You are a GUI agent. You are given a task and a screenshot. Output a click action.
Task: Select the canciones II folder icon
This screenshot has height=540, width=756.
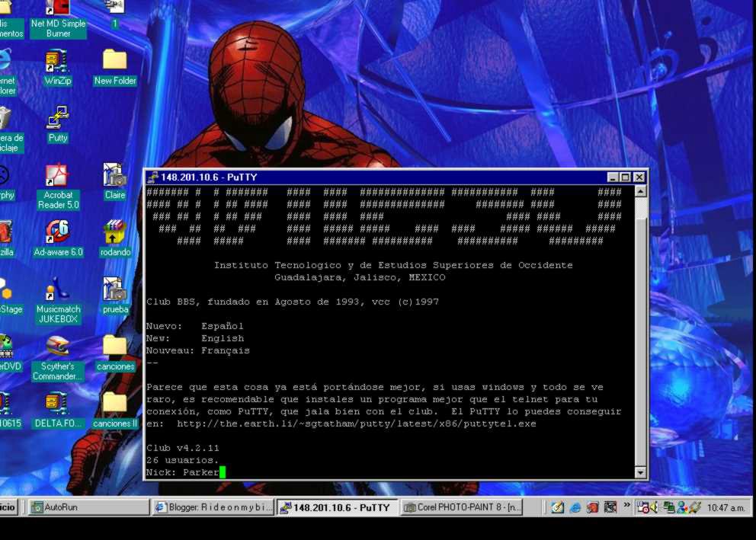click(115, 410)
